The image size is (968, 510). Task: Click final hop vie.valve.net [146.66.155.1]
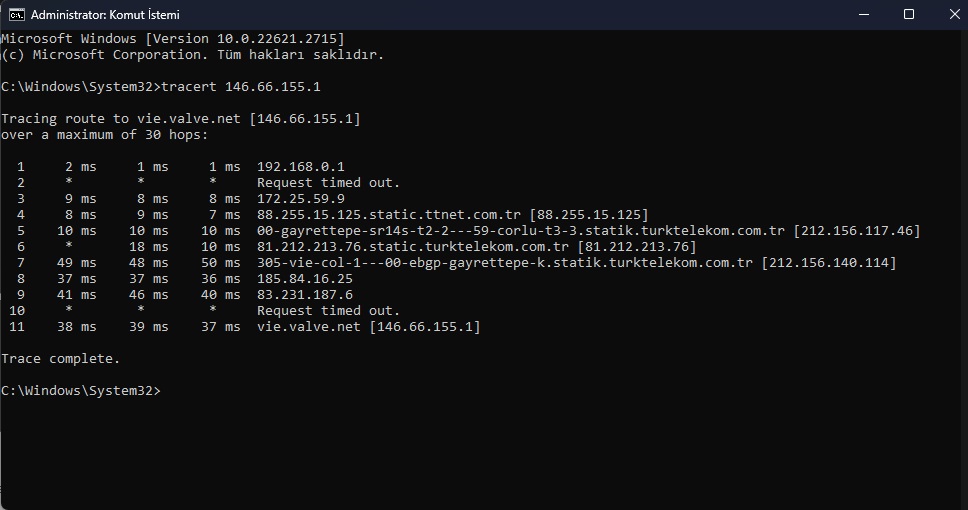click(369, 327)
